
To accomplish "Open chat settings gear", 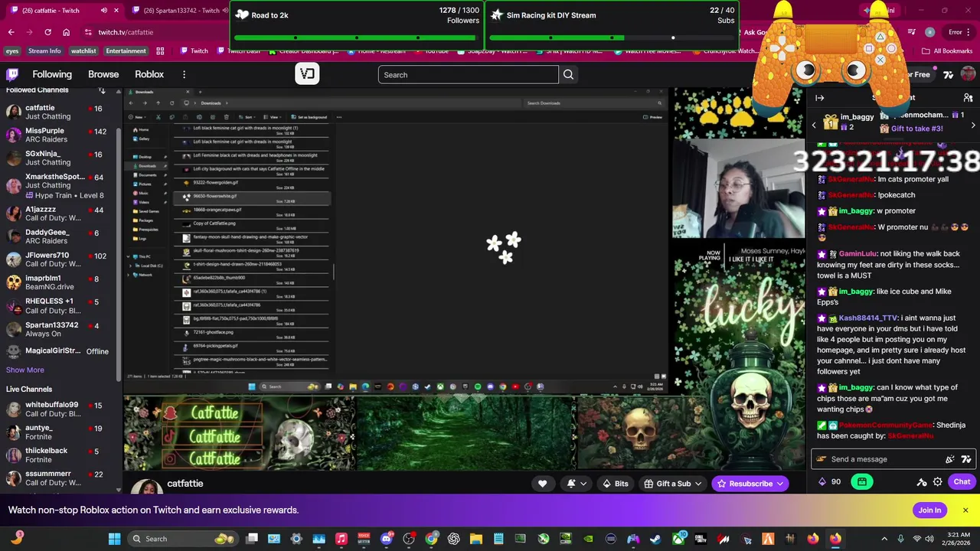I will click(x=937, y=481).
